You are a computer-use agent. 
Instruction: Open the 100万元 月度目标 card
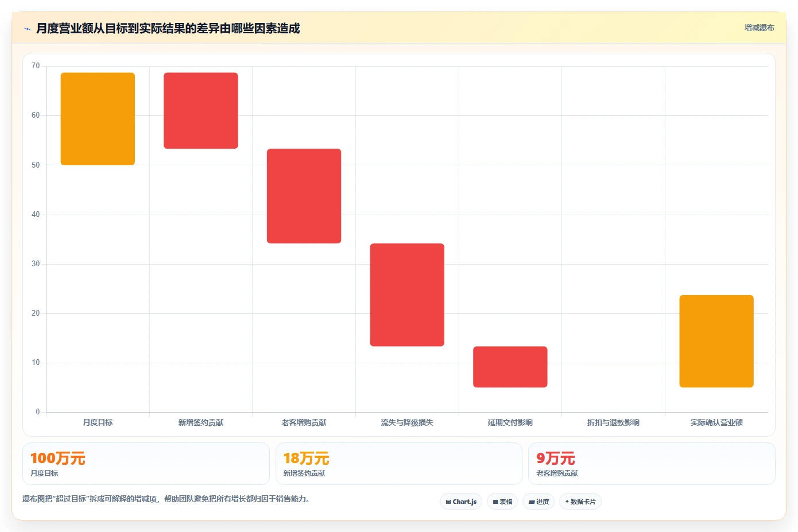tap(146, 464)
